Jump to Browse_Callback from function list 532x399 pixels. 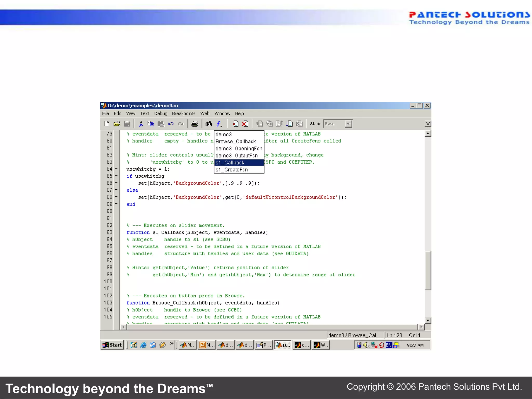tap(239, 141)
